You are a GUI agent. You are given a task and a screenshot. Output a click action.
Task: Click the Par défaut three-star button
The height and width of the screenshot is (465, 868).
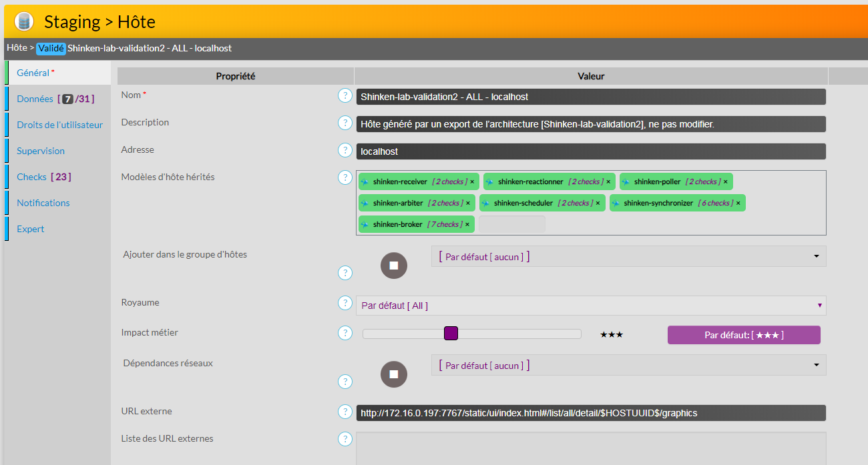(744, 335)
